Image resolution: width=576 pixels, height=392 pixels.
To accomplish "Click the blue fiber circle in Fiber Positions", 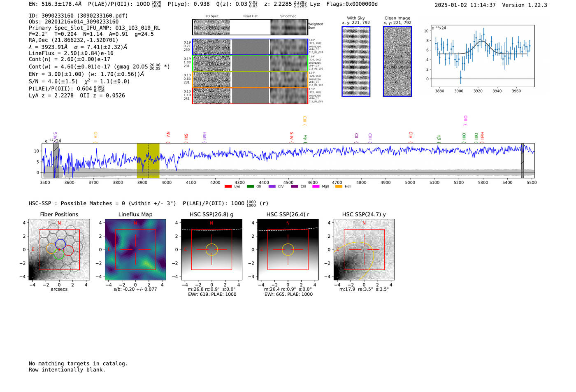I will [x=60, y=244].
